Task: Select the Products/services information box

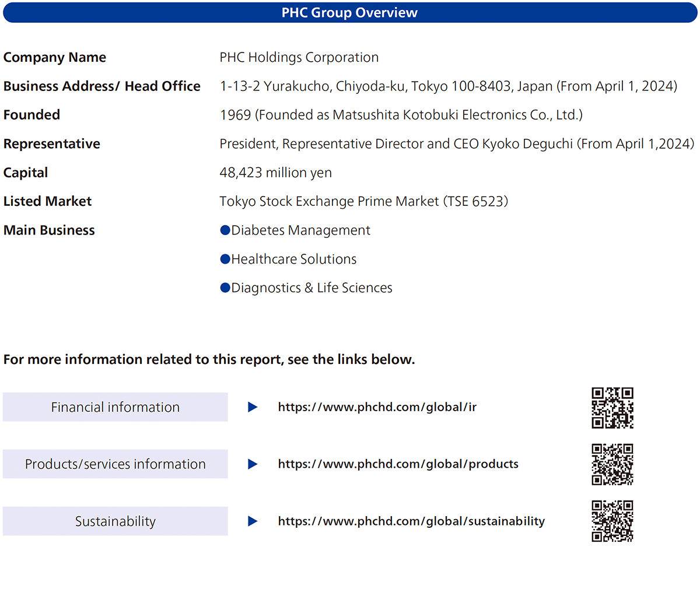Action: click(115, 464)
